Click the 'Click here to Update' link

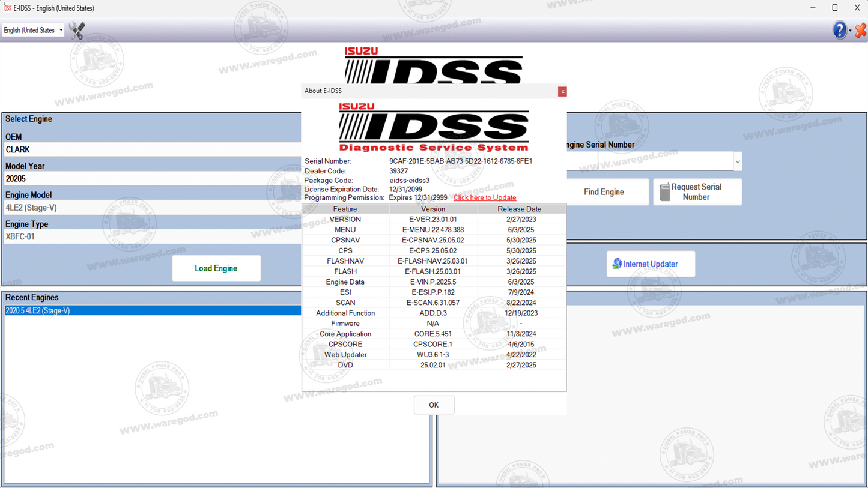tap(484, 197)
